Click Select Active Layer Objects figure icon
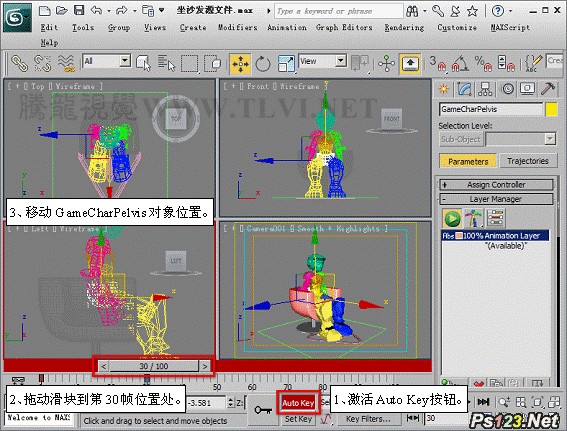 pyautogui.click(x=473, y=218)
